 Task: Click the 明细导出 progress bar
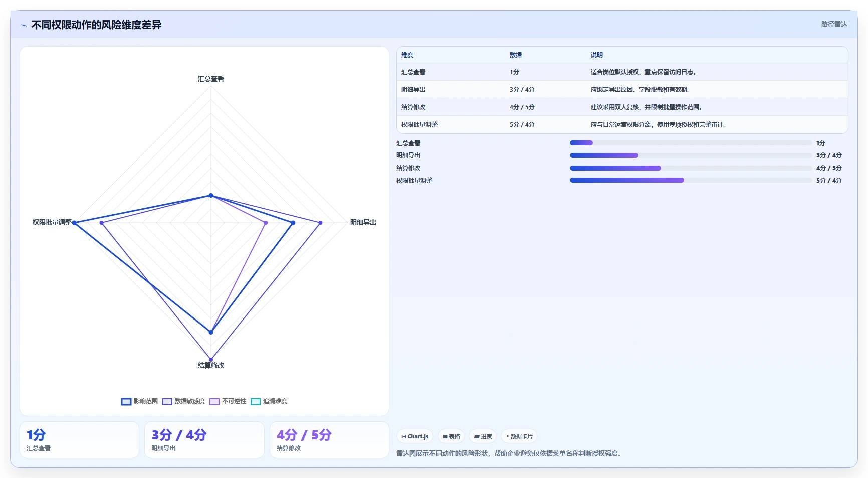(x=691, y=155)
